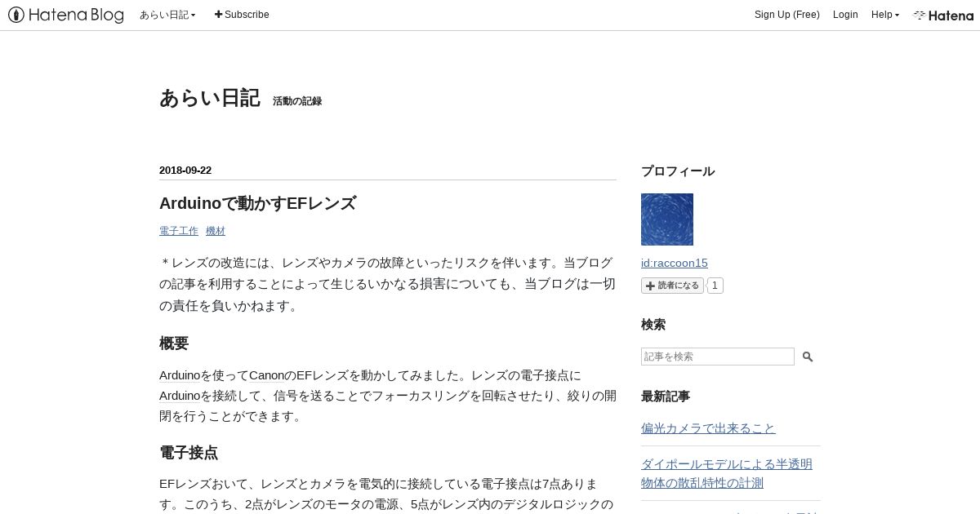Open the あらい日記 blog title

210,99
